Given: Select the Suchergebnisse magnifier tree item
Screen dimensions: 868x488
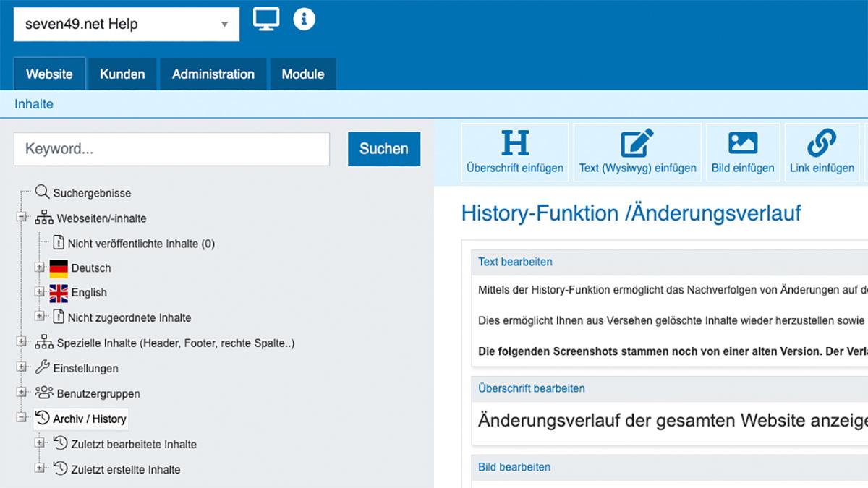Looking at the screenshot, I should 91,194.
